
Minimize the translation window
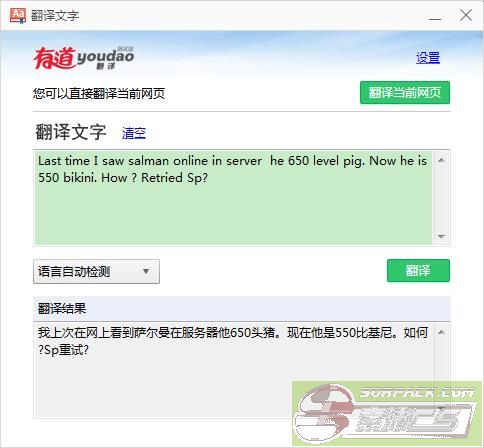(435, 16)
